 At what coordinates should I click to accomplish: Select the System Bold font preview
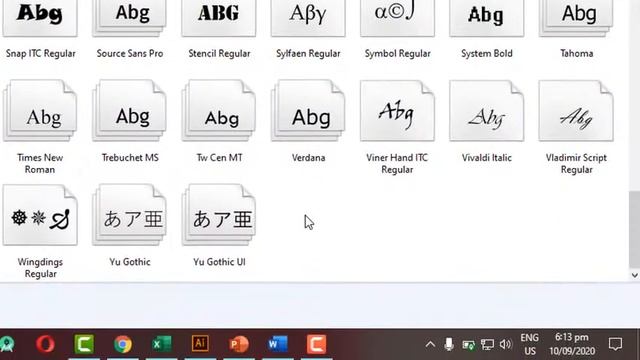pos(487,18)
